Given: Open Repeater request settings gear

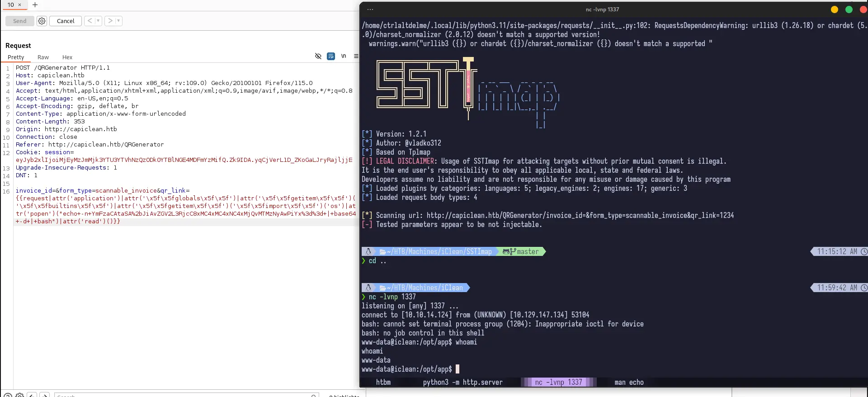Looking at the screenshot, I should pyautogui.click(x=42, y=21).
